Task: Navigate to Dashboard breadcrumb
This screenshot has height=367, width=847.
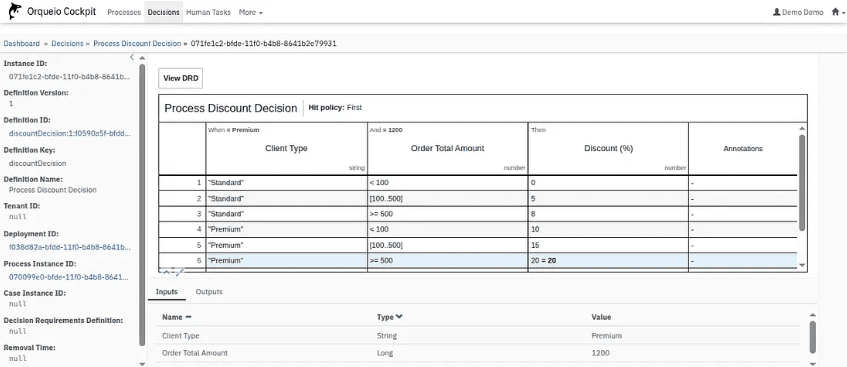Action: coord(22,43)
